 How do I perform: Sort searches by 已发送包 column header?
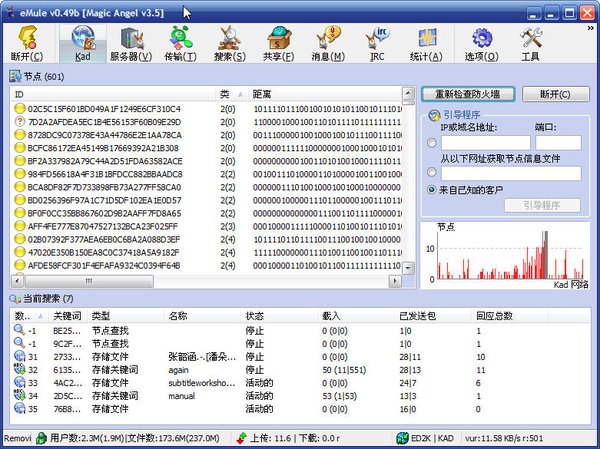point(433,316)
